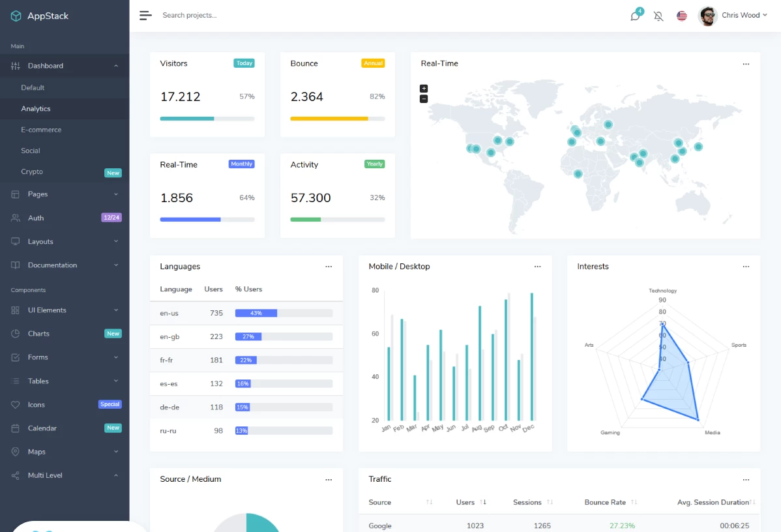
Task: Click the Media point on Interests radar
Action: (x=698, y=420)
